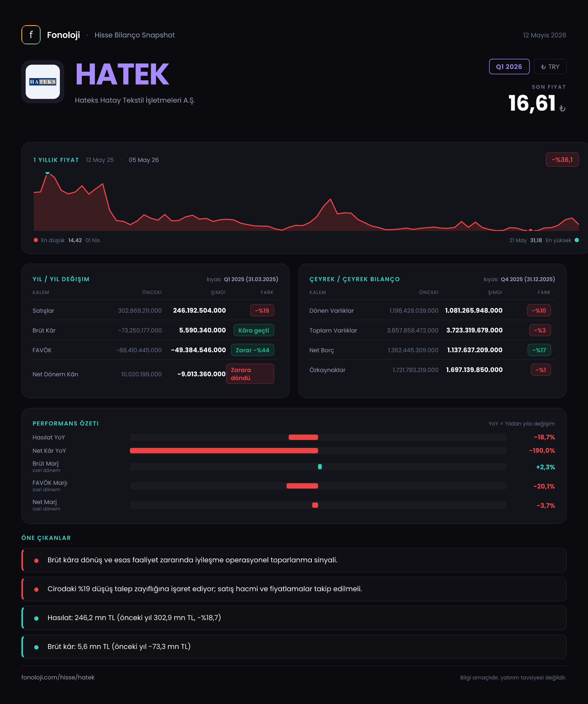Click the '12 May 25' start date
The image size is (588, 704).
[100, 160]
